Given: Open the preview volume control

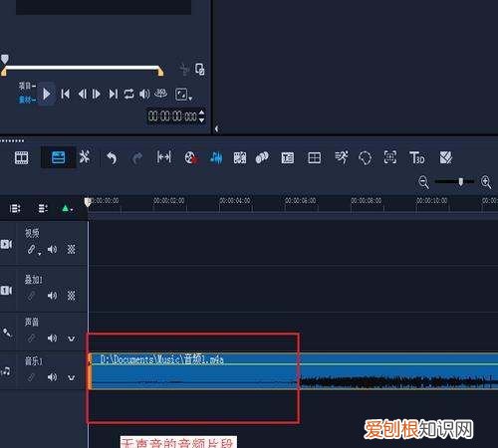Looking at the screenshot, I should tap(144, 94).
